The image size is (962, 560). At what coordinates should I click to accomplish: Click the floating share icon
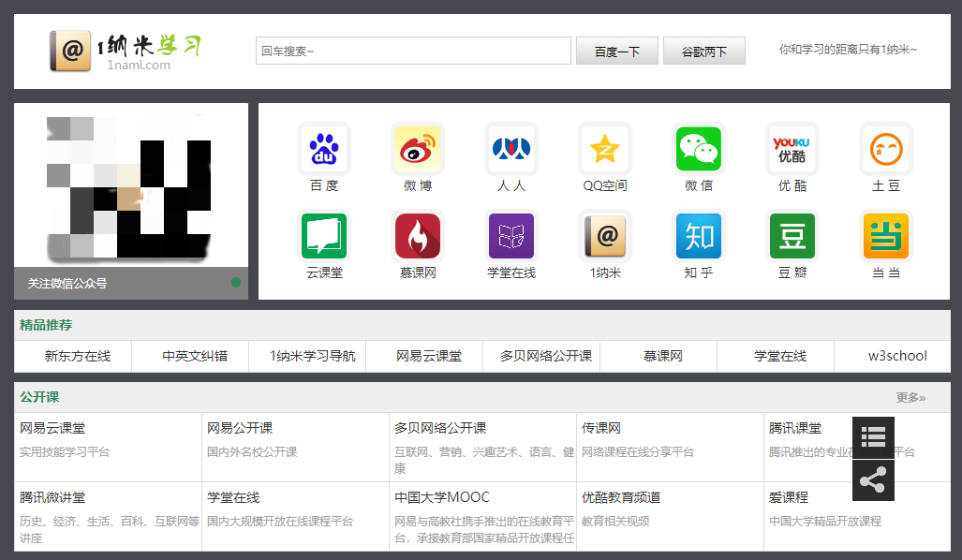873,480
